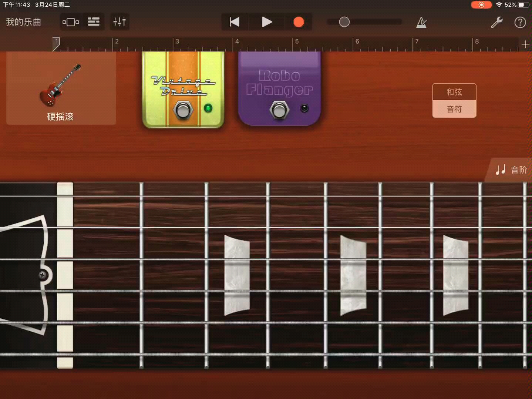Tap the Wi-Fi status icon

[x=499, y=5]
